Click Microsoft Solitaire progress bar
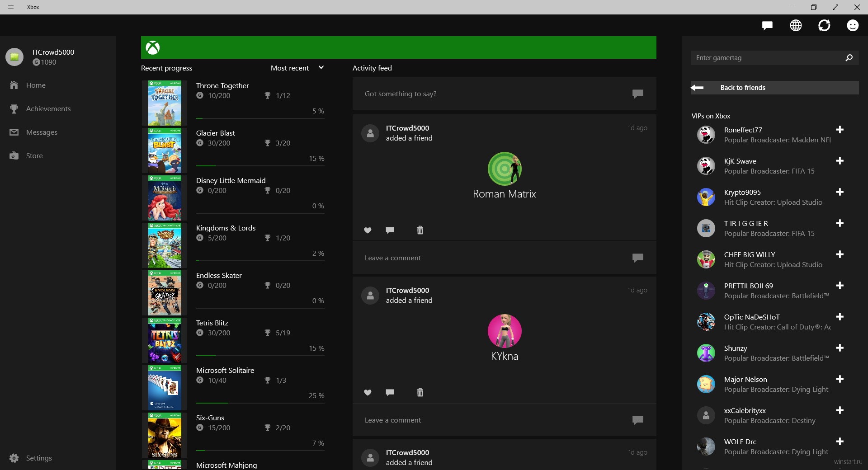This screenshot has height=470, width=868. tap(260, 403)
